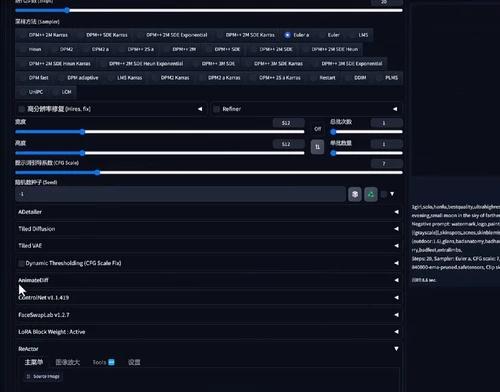500x392 pixels.
Task: Click the batch count value box
Action: point(387,123)
